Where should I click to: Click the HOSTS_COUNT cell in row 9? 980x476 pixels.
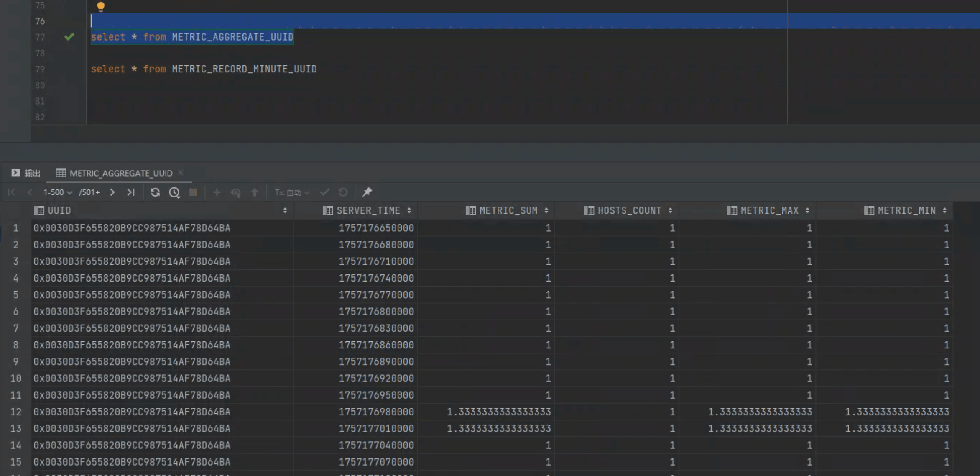pyautogui.click(x=617, y=362)
